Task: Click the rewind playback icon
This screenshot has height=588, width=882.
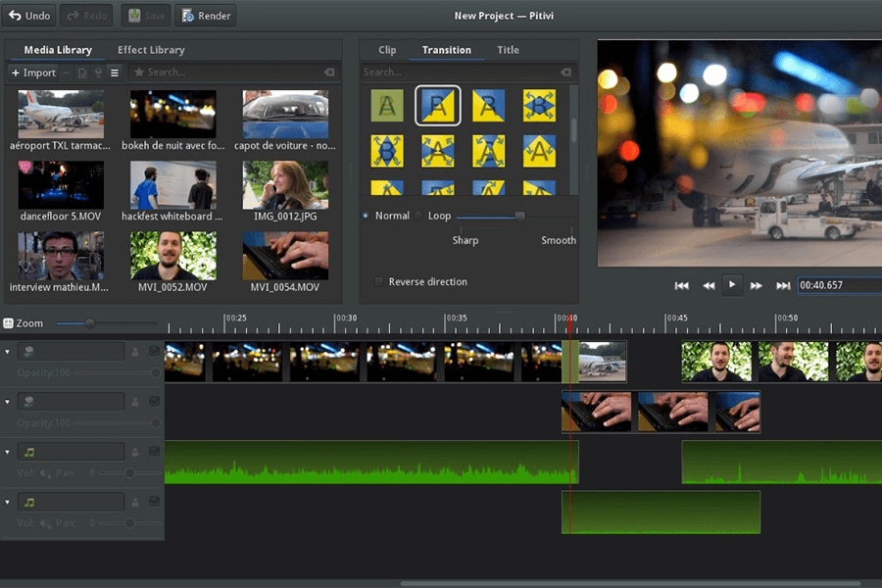Action: 708,286
